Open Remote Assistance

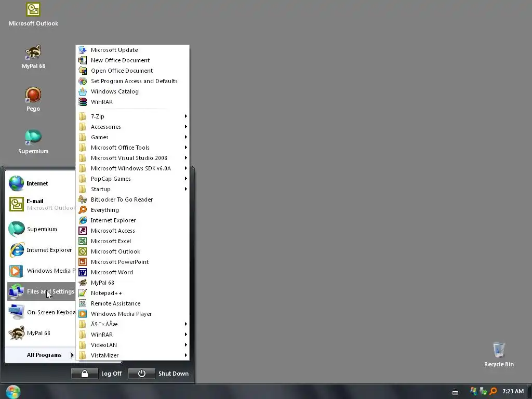[x=132, y=303]
